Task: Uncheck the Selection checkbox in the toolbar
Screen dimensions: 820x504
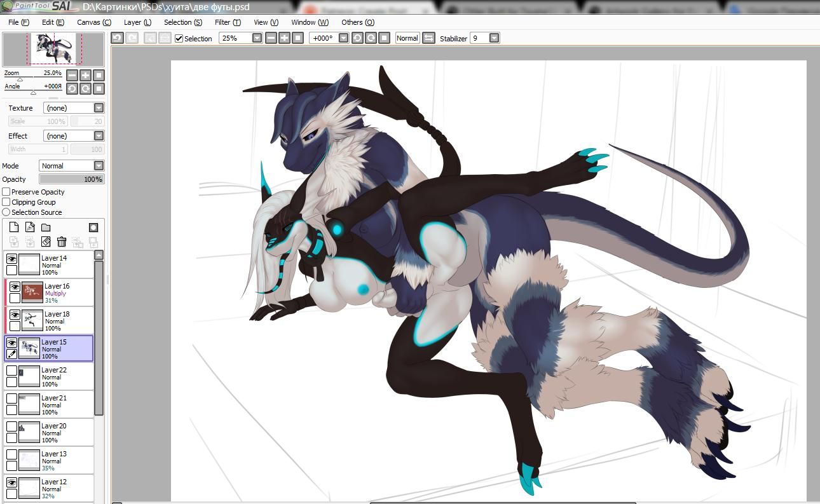Action: [x=179, y=39]
